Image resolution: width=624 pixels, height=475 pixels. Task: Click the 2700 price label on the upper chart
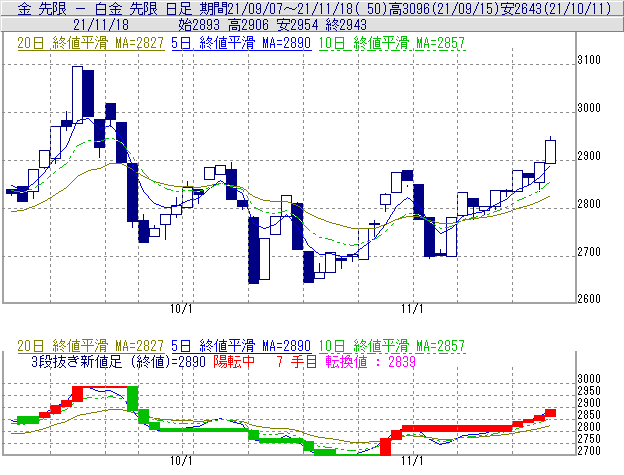tap(589, 252)
